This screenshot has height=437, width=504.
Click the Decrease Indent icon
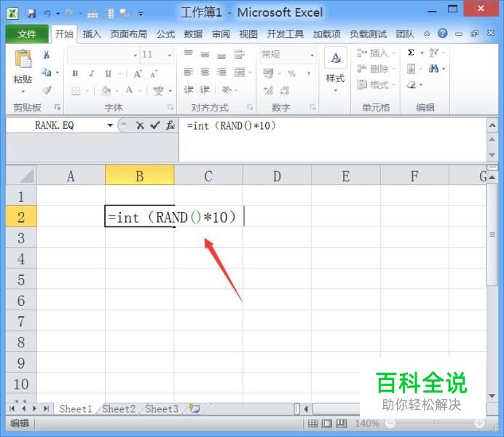pos(189,90)
